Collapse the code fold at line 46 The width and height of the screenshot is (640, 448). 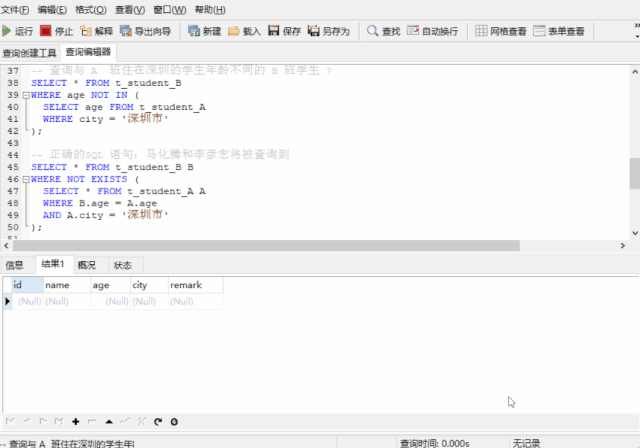click(26, 179)
